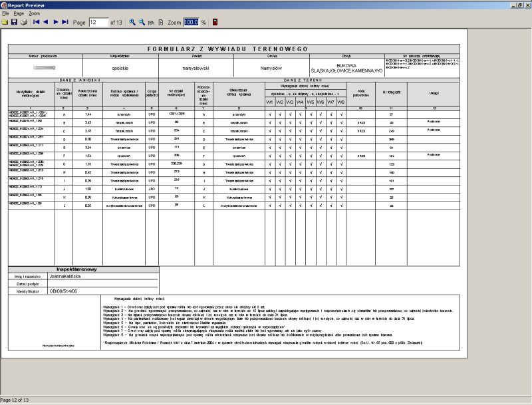The height and width of the screenshot is (405, 532).
Task: Zoom in with the magnifier plus icon
Action: pos(132,23)
